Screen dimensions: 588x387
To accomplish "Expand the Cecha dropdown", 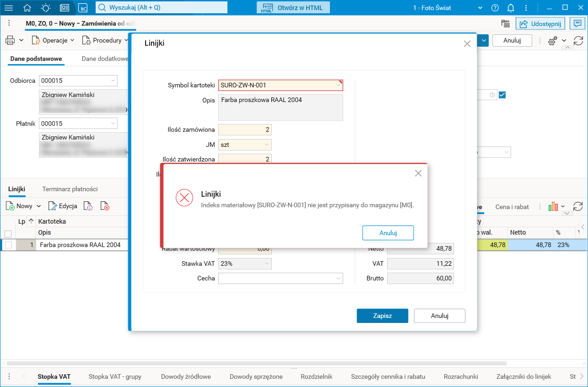I will pyautogui.click(x=339, y=278).
